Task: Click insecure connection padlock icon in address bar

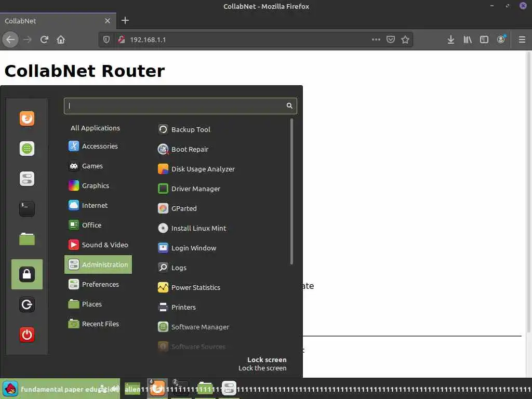Action: (x=122, y=39)
